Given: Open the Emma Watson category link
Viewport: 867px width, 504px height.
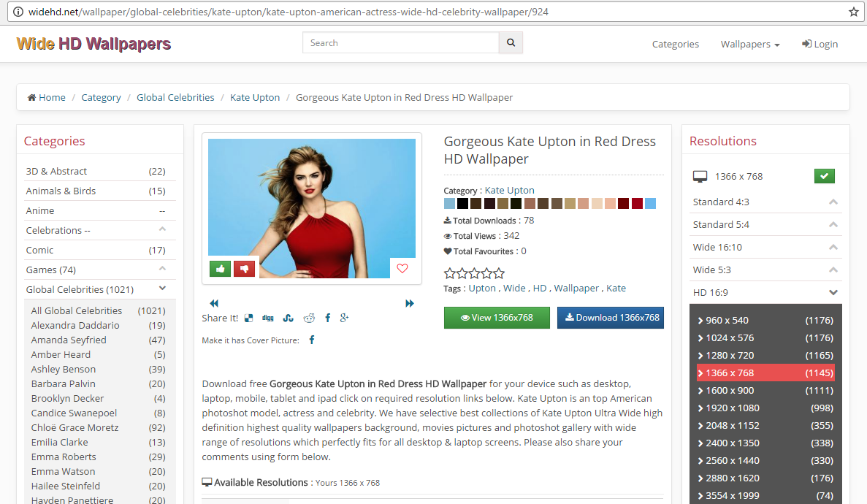Looking at the screenshot, I should click(x=63, y=471).
